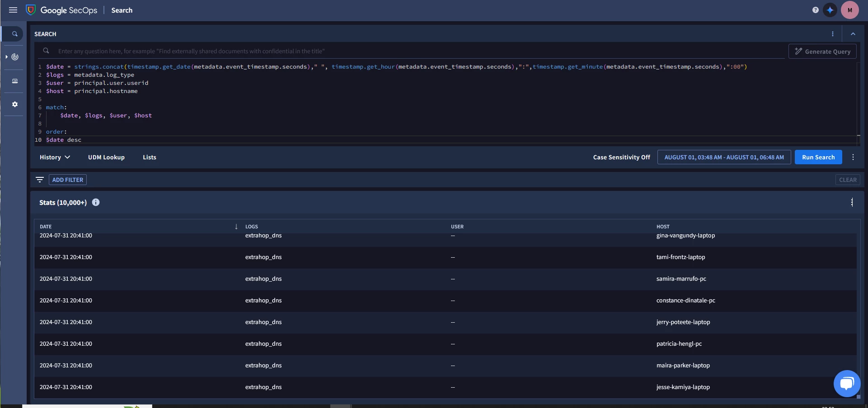Screen dimensions: 868x408
Task: Sort by the HOST column header
Action: pos(663,227)
